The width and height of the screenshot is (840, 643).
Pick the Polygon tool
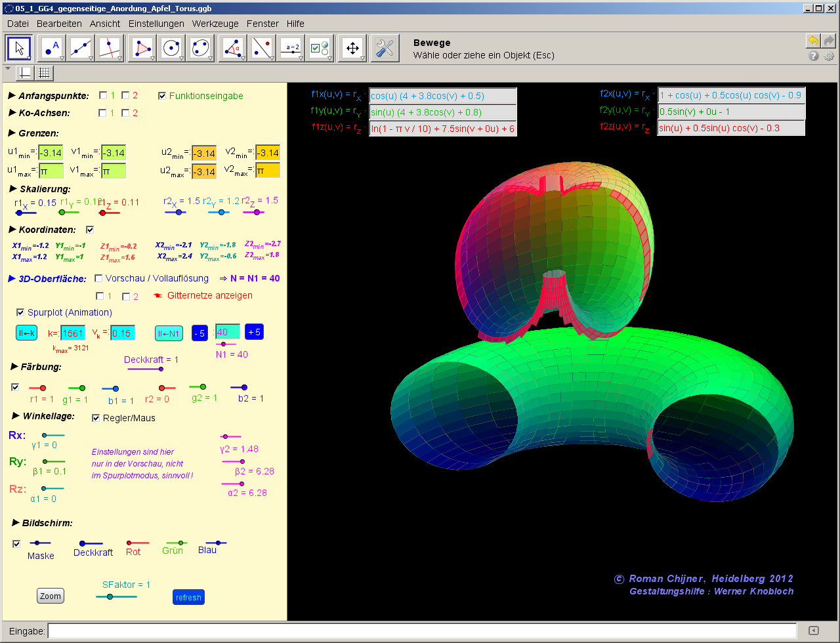click(x=142, y=48)
